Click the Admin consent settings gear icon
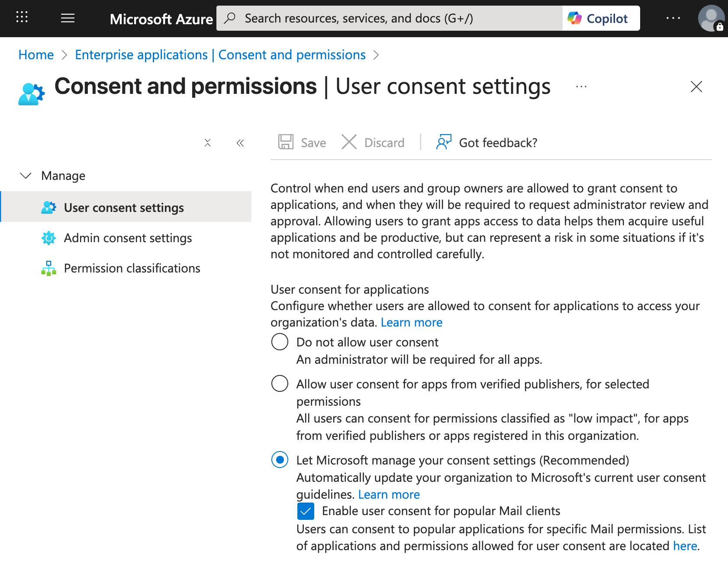The height and width of the screenshot is (583, 728). tap(48, 238)
